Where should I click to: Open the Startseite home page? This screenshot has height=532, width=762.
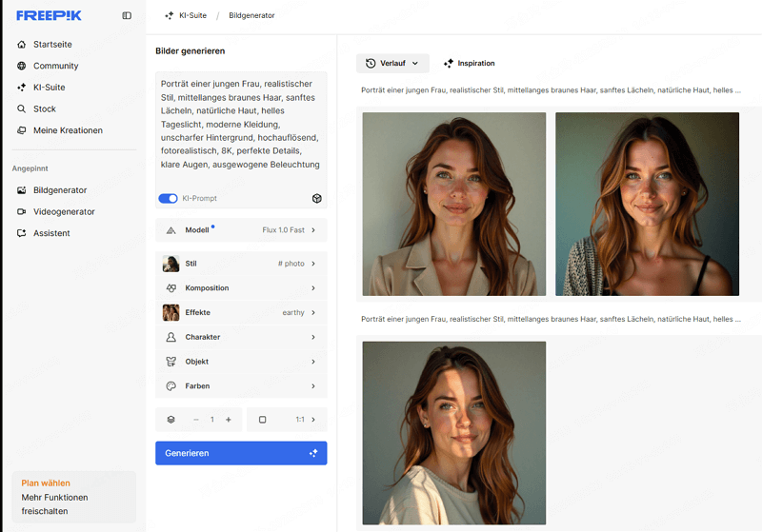click(x=52, y=45)
